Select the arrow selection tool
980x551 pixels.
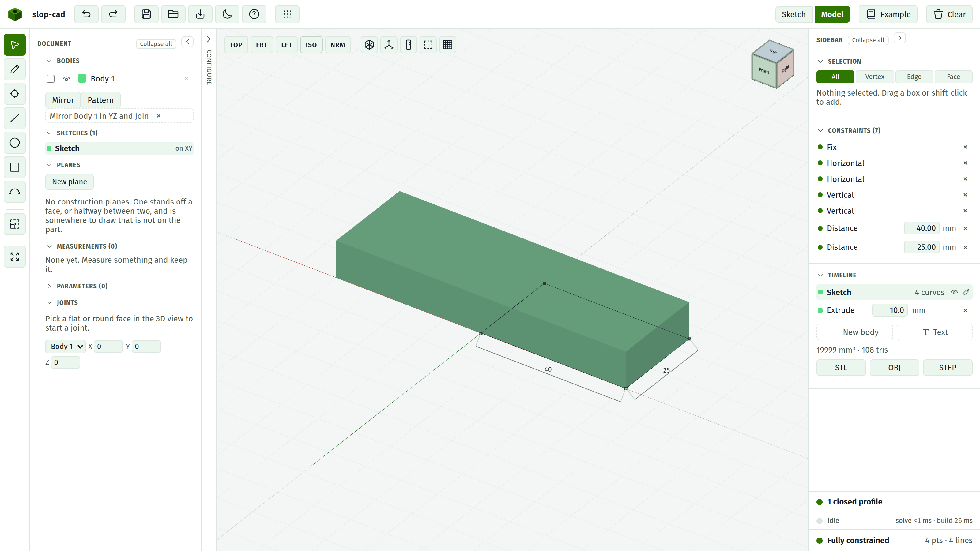coord(14,45)
